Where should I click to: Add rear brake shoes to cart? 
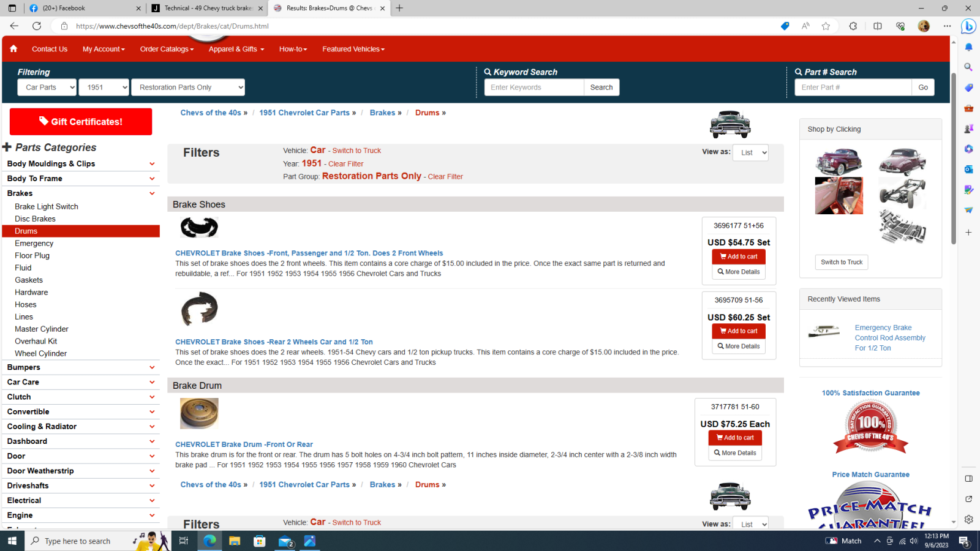pyautogui.click(x=739, y=331)
